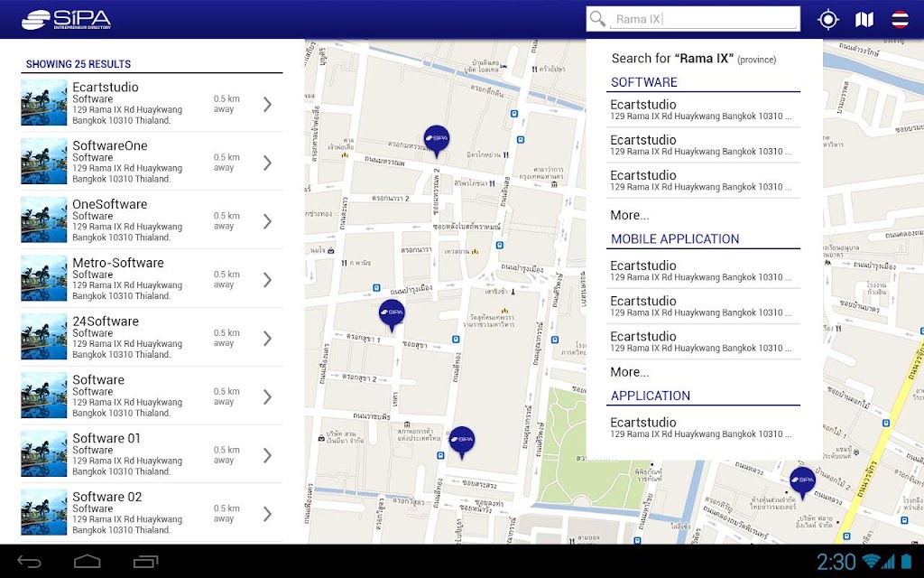Image resolution: width=924 pixels, height=578 pixels.
Task: Open SoftwareOne result chevron
Action: [x=267, y=163]
